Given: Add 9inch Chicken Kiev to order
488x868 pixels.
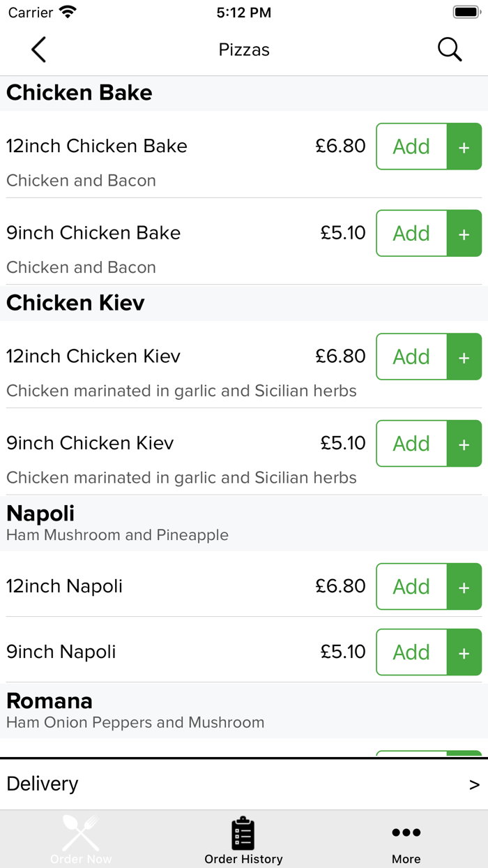Looking at the screenshot, I should point(411,443).
